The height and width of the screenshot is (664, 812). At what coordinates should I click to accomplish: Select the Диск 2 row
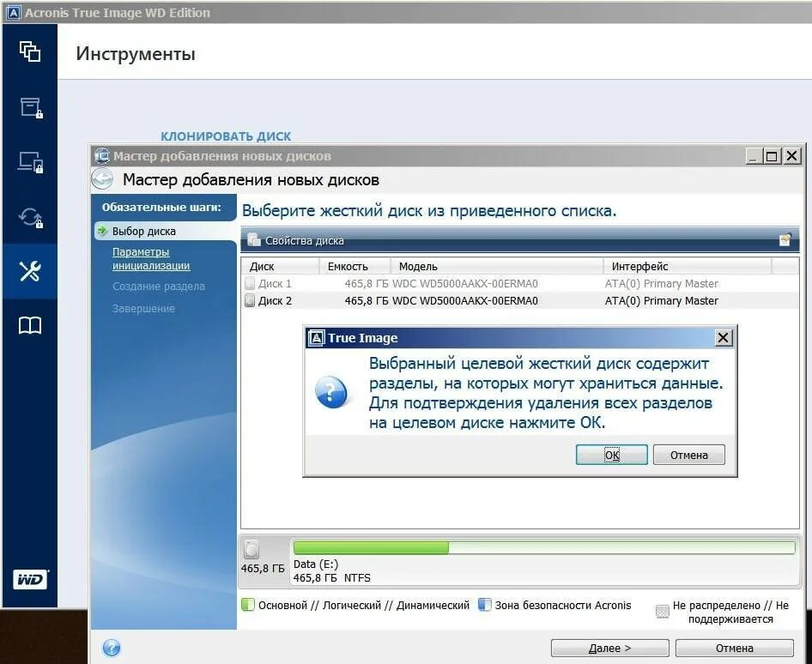coord(520,300)
